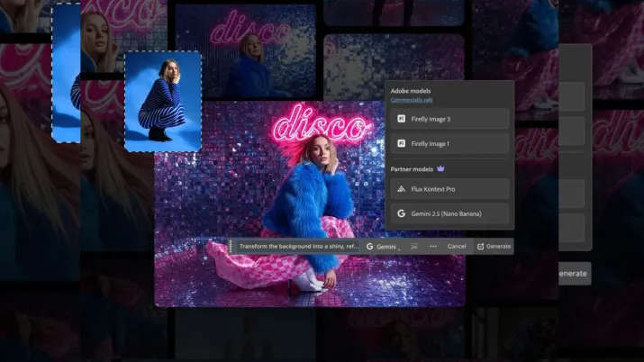Click the Firefly Image 3 icon

pos(401,119)
